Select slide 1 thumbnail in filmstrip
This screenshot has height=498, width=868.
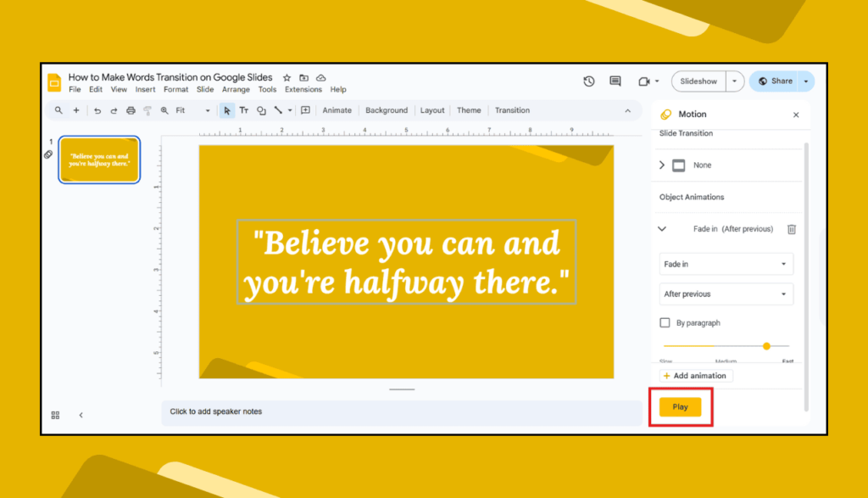(x=99, y=159)
